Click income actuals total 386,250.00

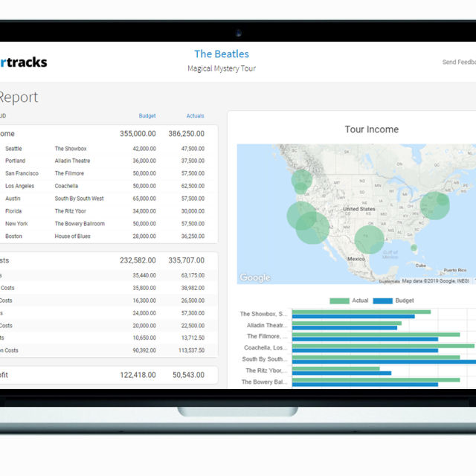(x=187, y=134)
